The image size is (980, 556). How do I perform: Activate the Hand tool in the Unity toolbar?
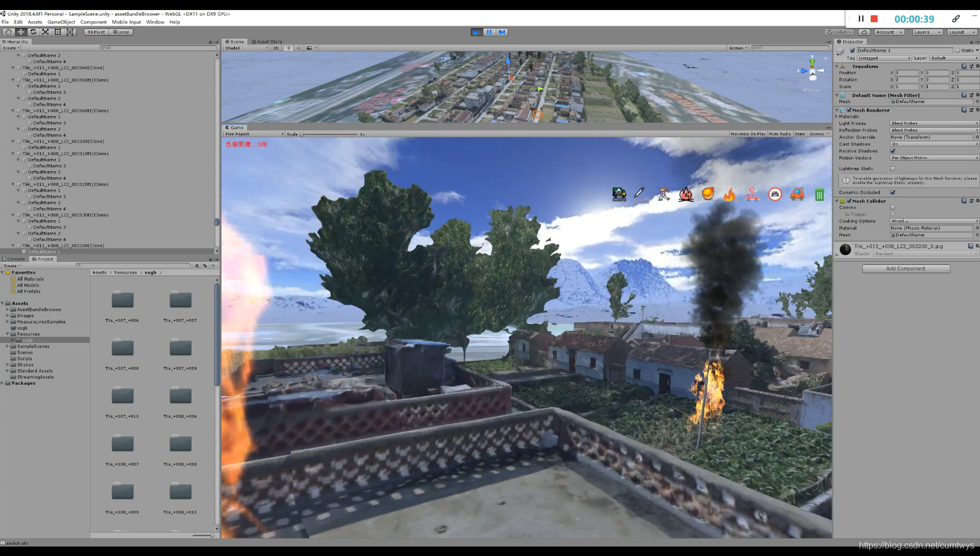(x=8, y=32)
